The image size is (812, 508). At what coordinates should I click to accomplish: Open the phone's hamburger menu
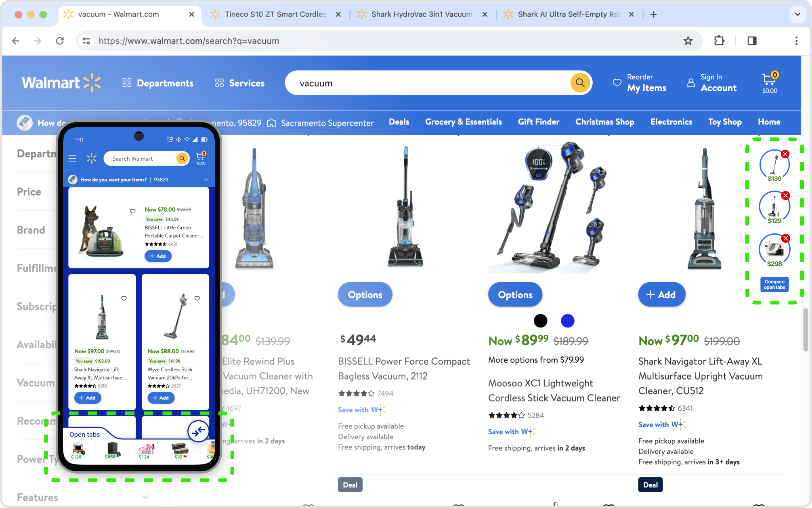(73, 158)
